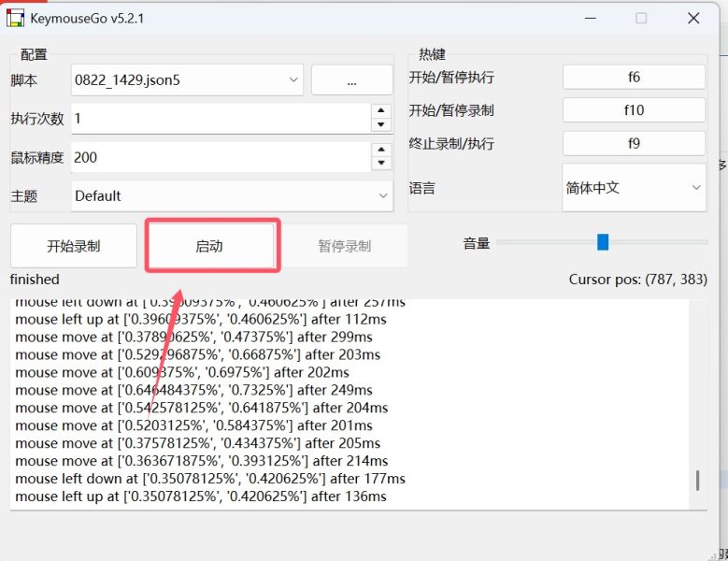Click log line 'mouse left down ... after 177ms'
728x561 pixels.
pyautogui.click(x=210, y=479)
